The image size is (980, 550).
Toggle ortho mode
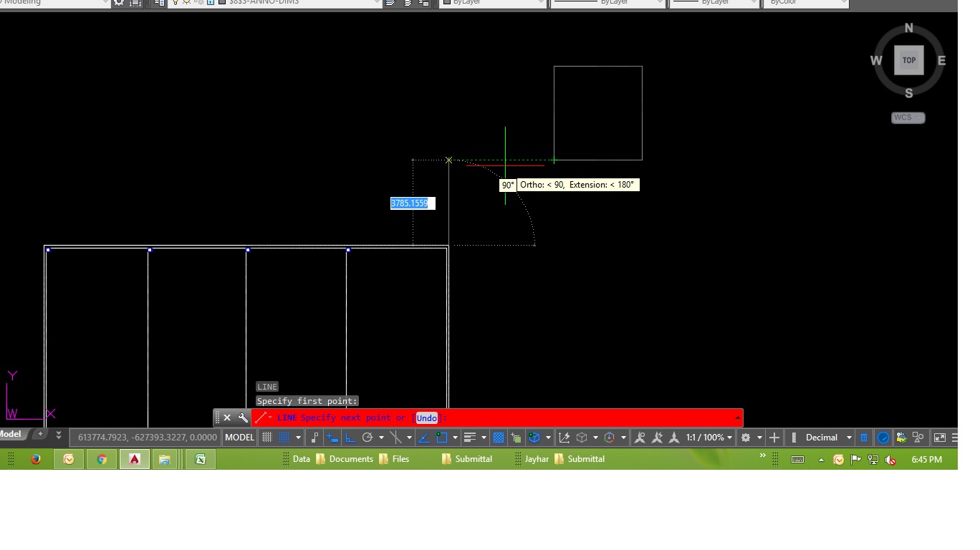click(x=350, y=438)
